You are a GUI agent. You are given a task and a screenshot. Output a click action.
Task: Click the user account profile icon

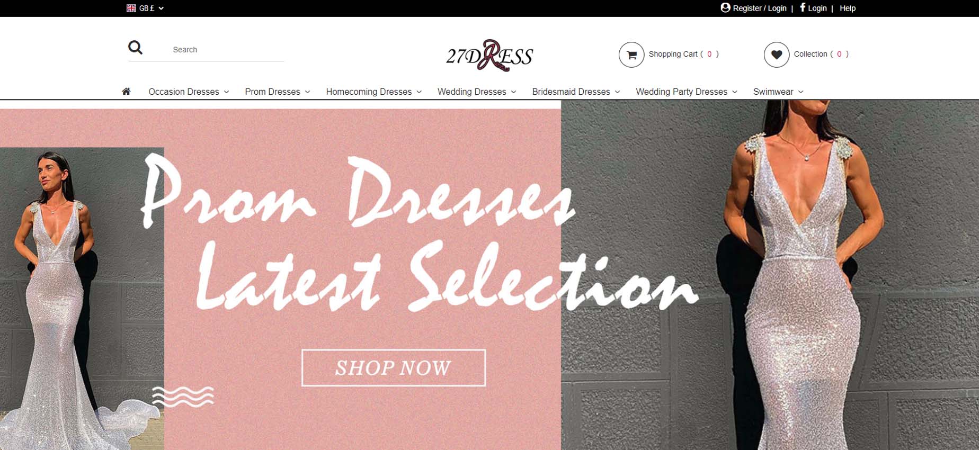point(725,7)
